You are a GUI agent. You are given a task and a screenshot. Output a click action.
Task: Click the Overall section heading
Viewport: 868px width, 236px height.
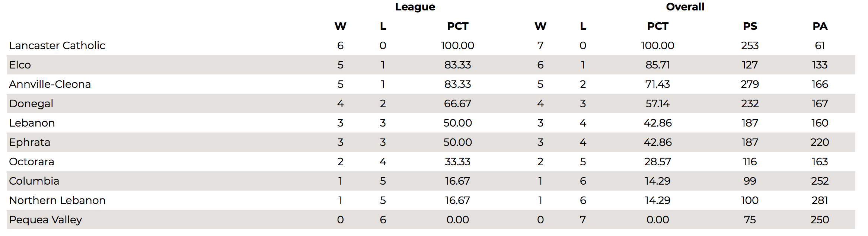pyautogui.click(x=685, y=7)
